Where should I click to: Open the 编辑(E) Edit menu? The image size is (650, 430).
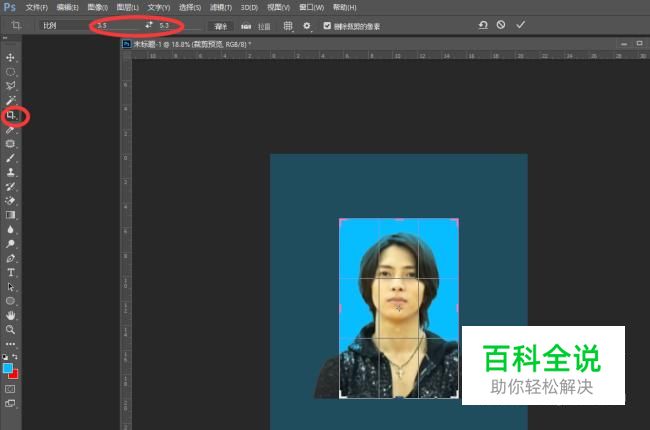(x=67, y=7)
